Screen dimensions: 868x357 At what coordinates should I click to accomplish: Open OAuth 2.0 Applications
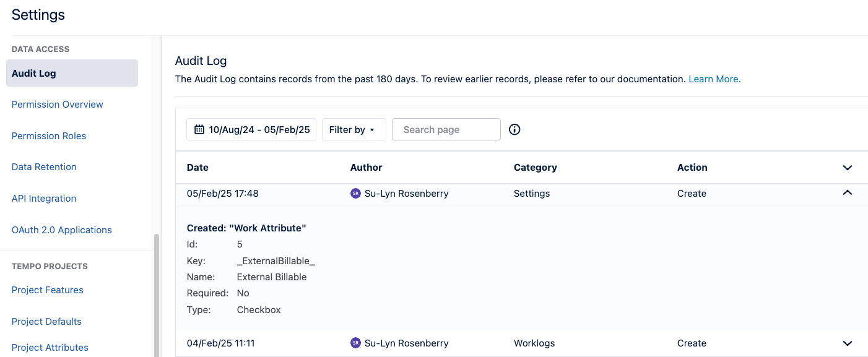coord(62,230)
